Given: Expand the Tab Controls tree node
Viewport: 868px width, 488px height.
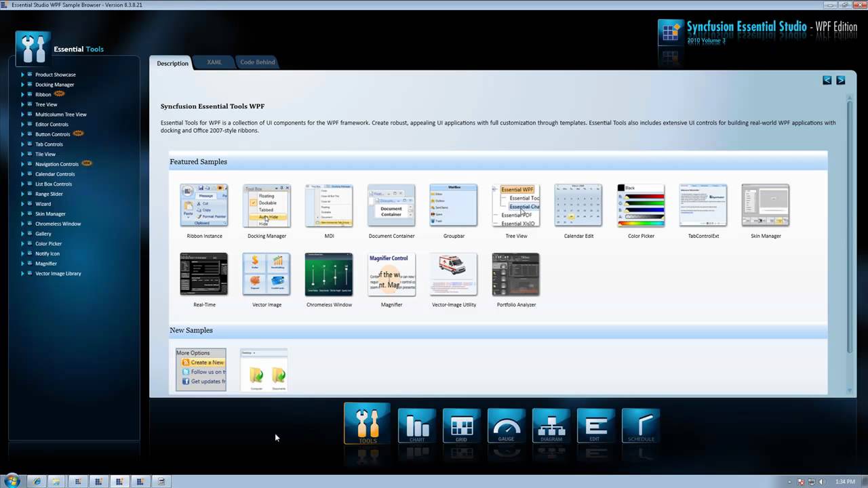Looking at the screenshot, I should click(x=22, y=144).
